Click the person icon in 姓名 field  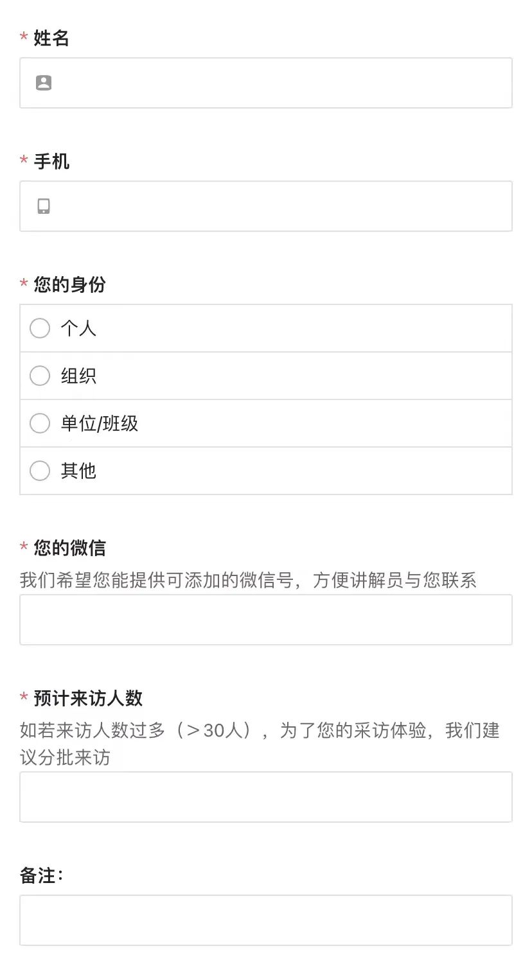44,83
